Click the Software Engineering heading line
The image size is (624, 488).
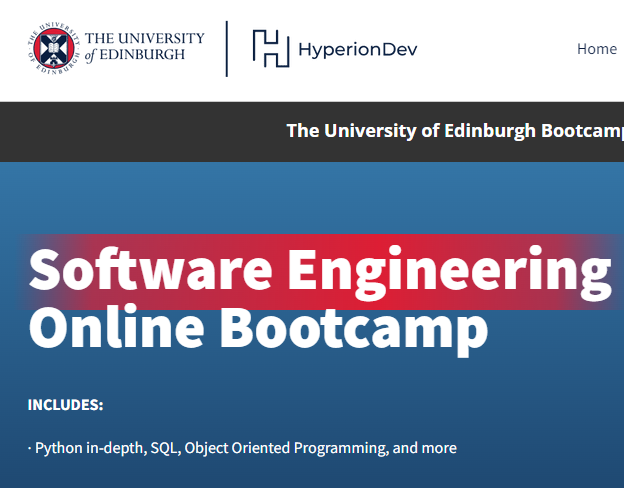coord(320,272)
